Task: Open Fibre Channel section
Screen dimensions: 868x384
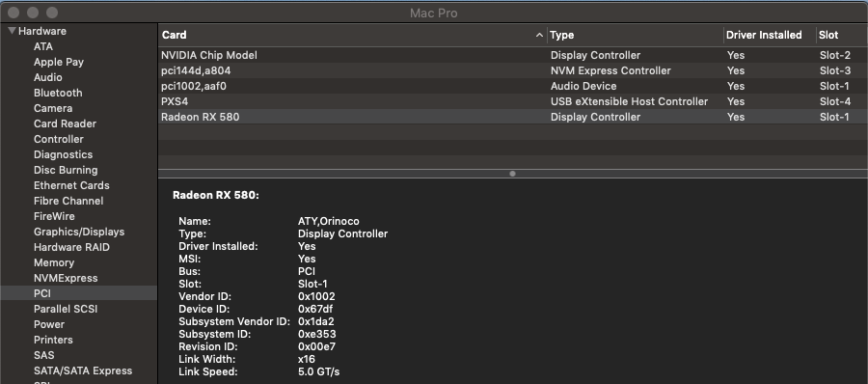Action: point(68,201)
